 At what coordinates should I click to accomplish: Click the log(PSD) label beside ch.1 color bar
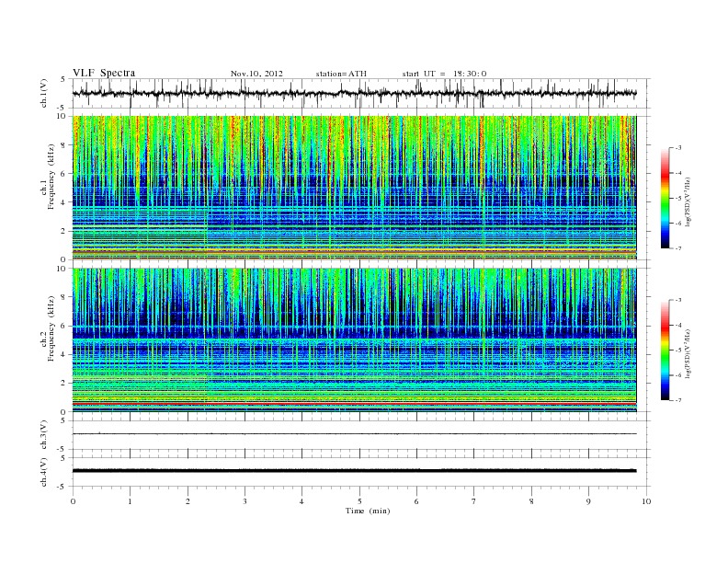[688, 202]
